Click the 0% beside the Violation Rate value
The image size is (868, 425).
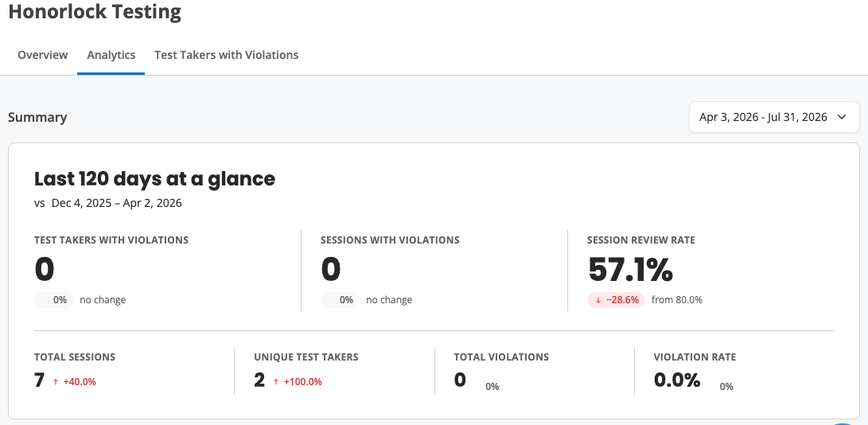pos(726,386)
